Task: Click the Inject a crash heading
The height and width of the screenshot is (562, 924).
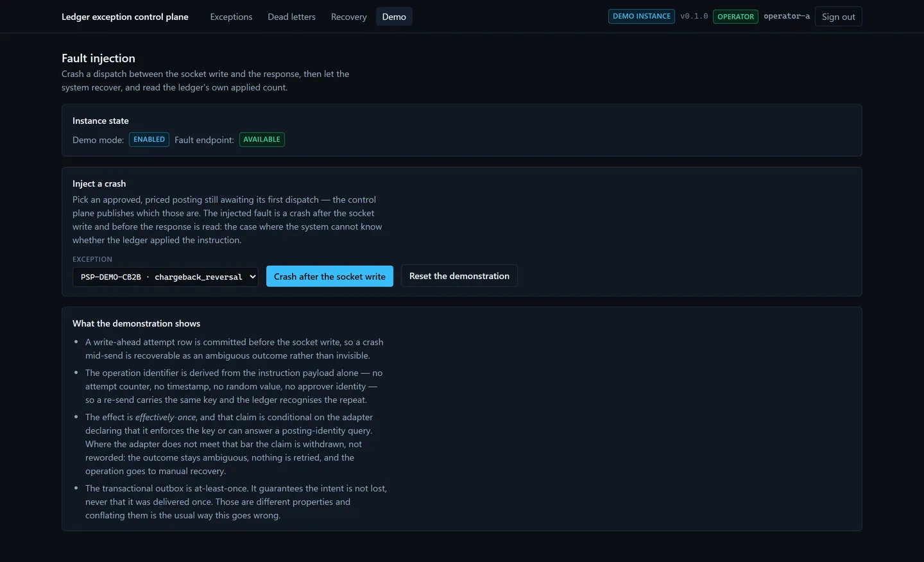Action: coord(99,183)
